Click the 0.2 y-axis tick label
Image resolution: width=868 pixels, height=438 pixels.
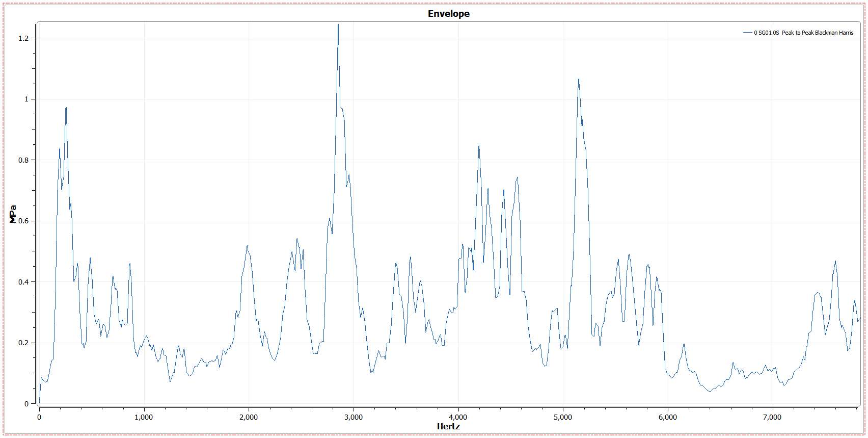(x=23, y=343)
